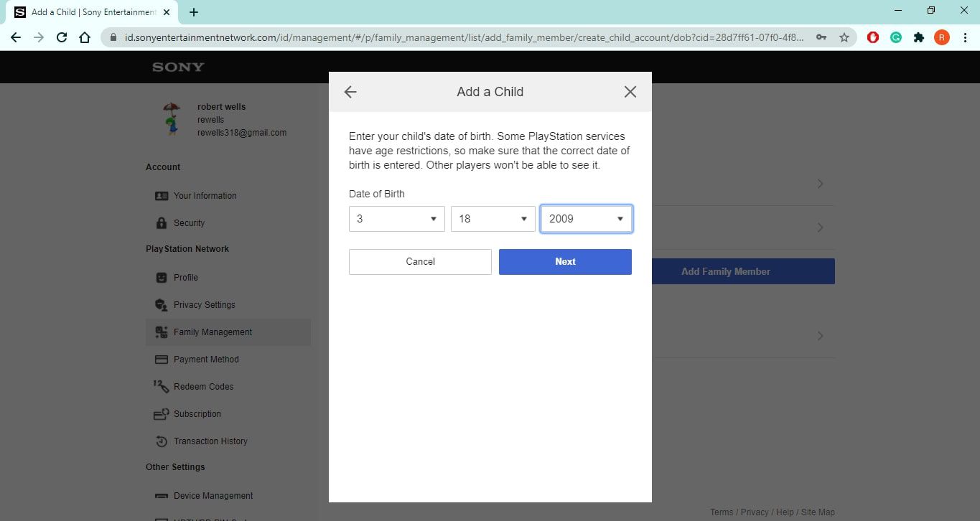
Task: Click the Security padlock icon
Action: (162, 223)
